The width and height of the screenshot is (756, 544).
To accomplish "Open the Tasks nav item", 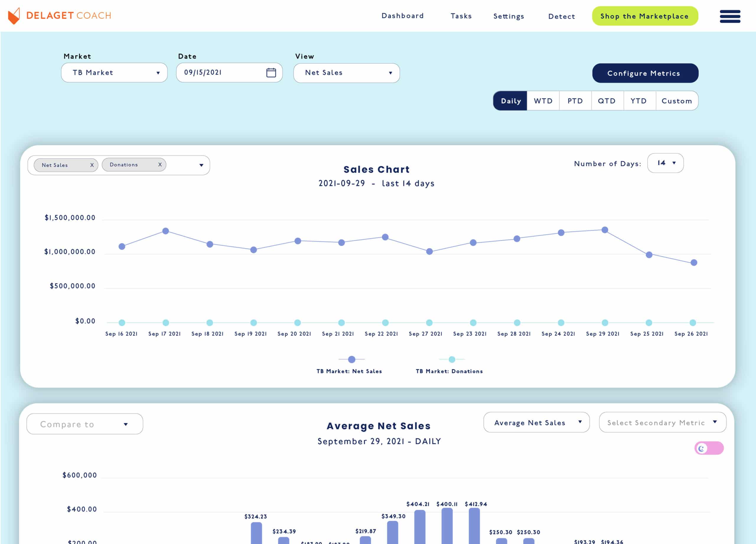I will (x=461, y=16).
